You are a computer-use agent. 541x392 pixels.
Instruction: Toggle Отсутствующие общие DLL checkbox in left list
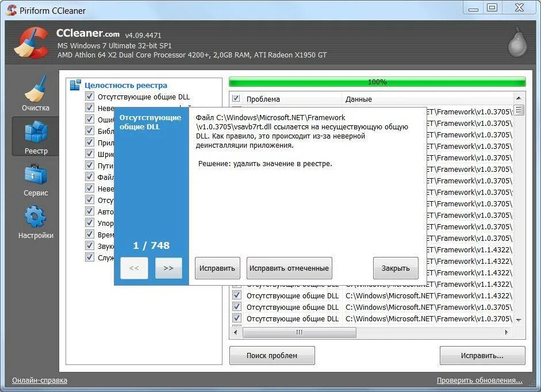click(89, 96)
